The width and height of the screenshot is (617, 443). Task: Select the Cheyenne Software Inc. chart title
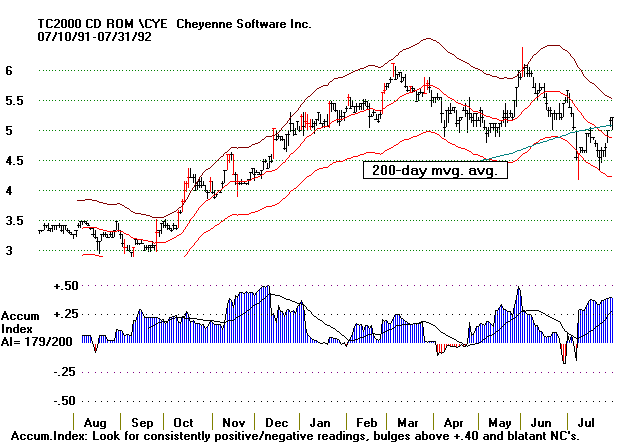click(255, 22)
